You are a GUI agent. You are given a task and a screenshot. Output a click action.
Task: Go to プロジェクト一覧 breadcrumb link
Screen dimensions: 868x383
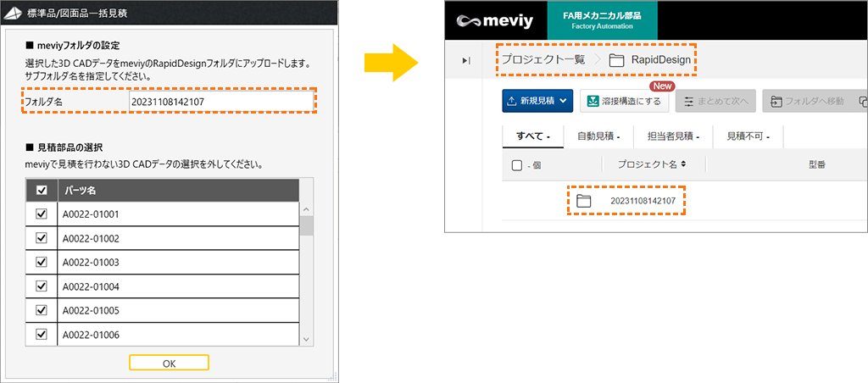(543, 60)
